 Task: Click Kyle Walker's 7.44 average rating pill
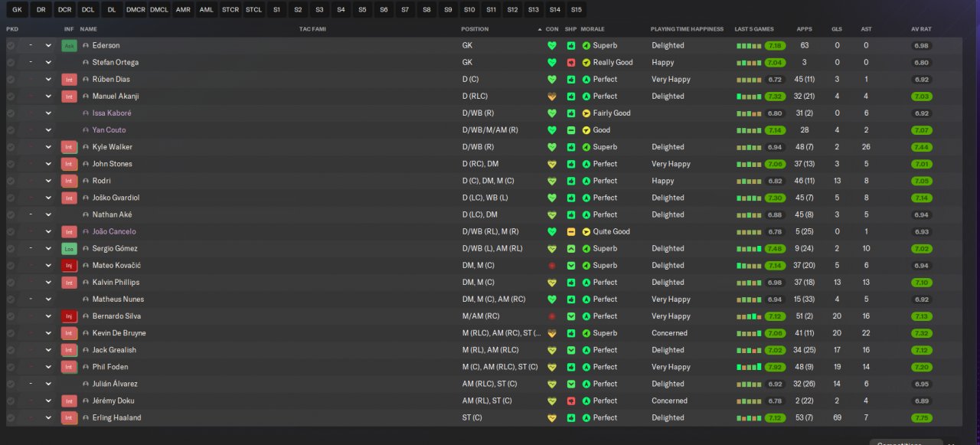[922, 146]
